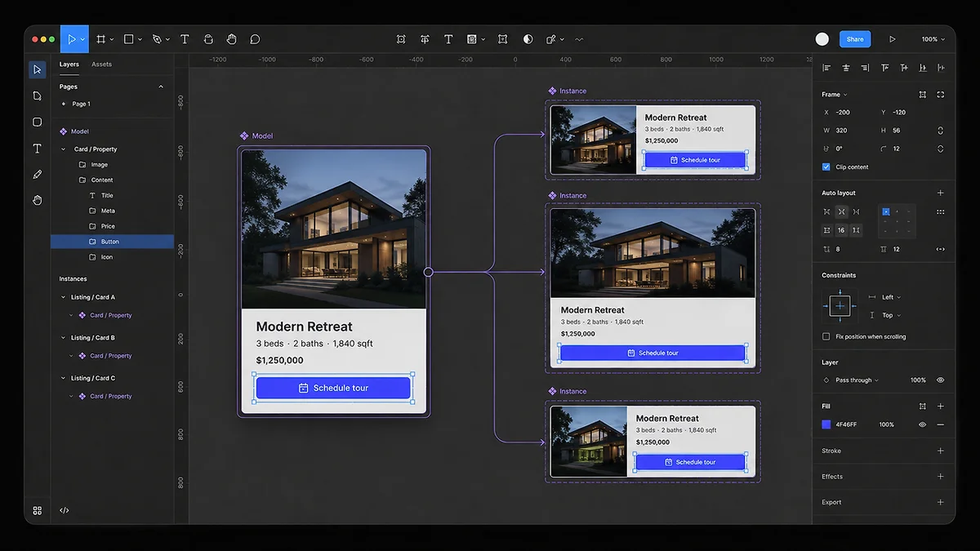Toggle constrain proportions beside the H field
This screenshot has height=551, width=980.
(x=940, y=131)
